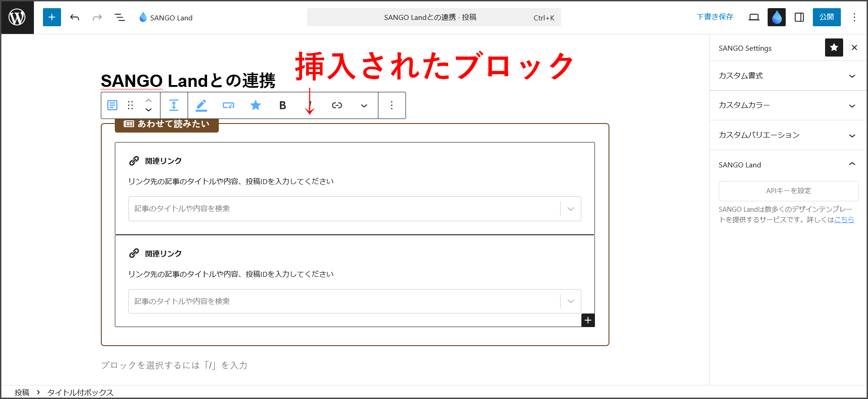Toggle italic formatting
Image resolution: width=868 pixels, height=399 pixels.
[310, 105]
